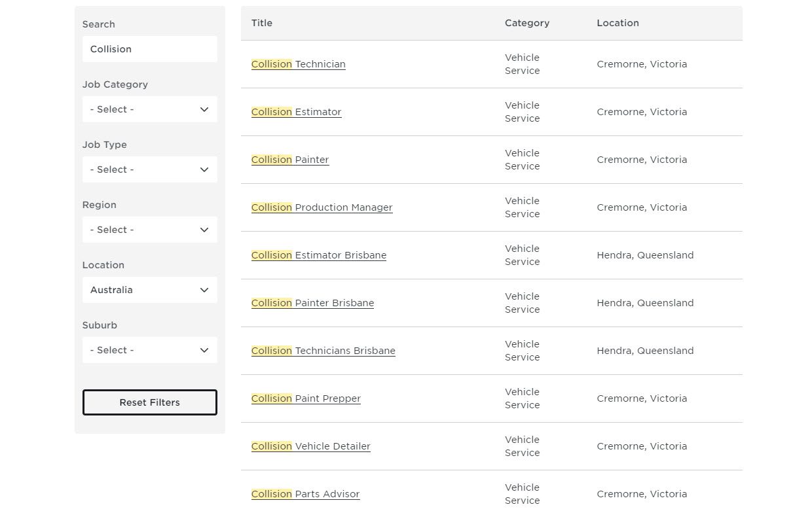This screenshot has width=812, height=511.
Task: Click the Category column header
Action: 526,23
